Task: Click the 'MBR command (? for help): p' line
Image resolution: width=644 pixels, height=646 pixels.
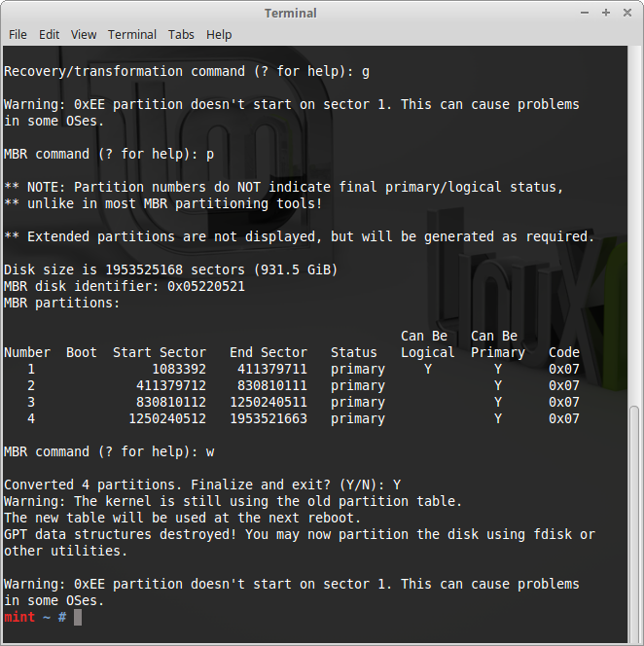Action: point(109,155)
